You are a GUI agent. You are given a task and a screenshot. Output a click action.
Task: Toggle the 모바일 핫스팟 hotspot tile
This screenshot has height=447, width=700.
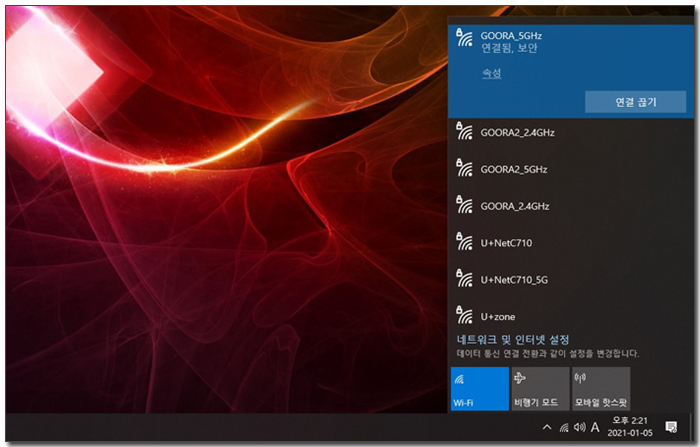click(x=601, y=389)
